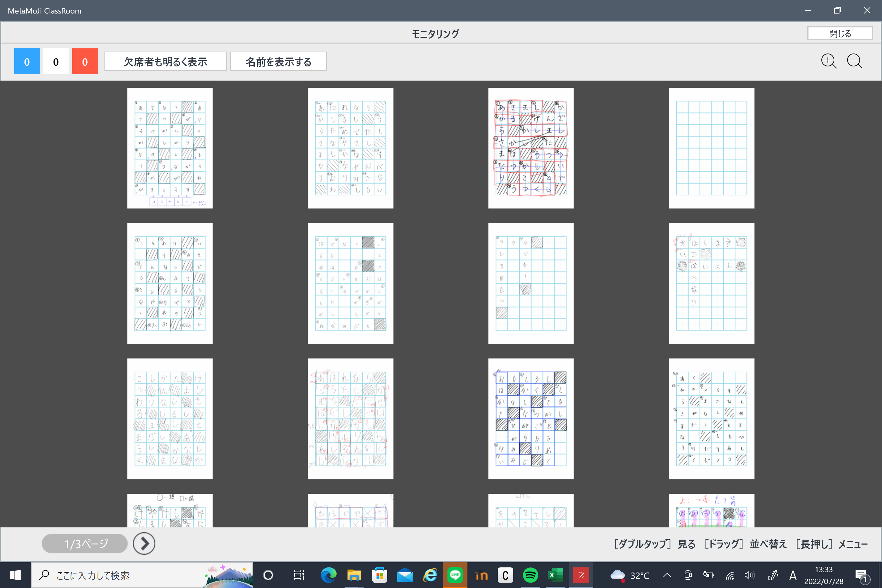Click 閉じる to close monitoring
Viewport: 882px width, 588px height.
point(840,34)
